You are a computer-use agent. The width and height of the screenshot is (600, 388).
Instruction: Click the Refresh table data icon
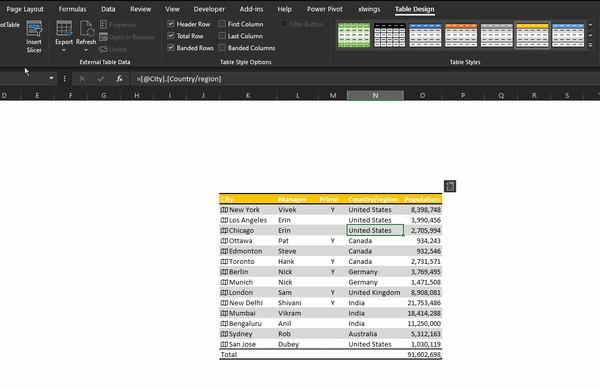[x=86, y=29]
